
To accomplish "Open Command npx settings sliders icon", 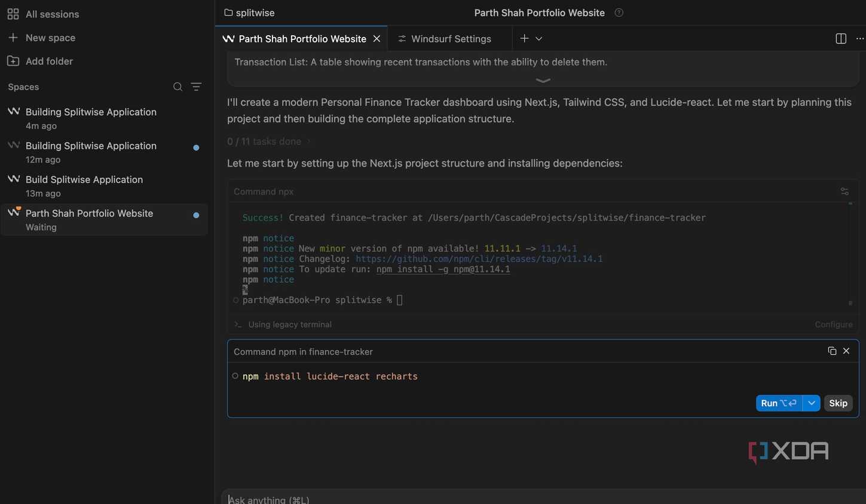I will point(844,192).
